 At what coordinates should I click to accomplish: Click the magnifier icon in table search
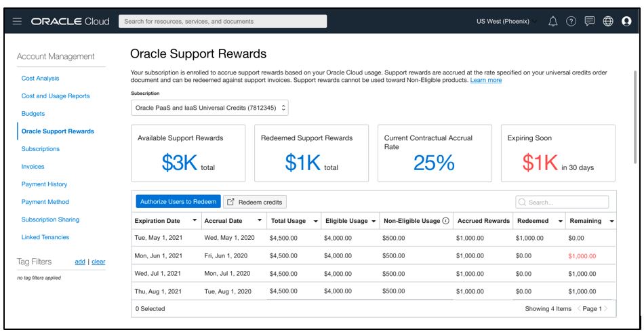[x=522, y=203]
